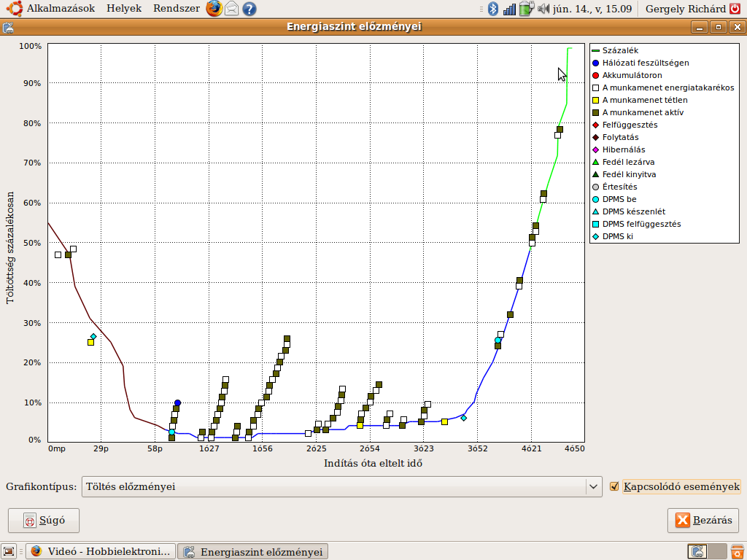The width and height of the screenshot is (747, 560).
Task: Launch Firefox from the top panel
Action: (x=214, y=9)
